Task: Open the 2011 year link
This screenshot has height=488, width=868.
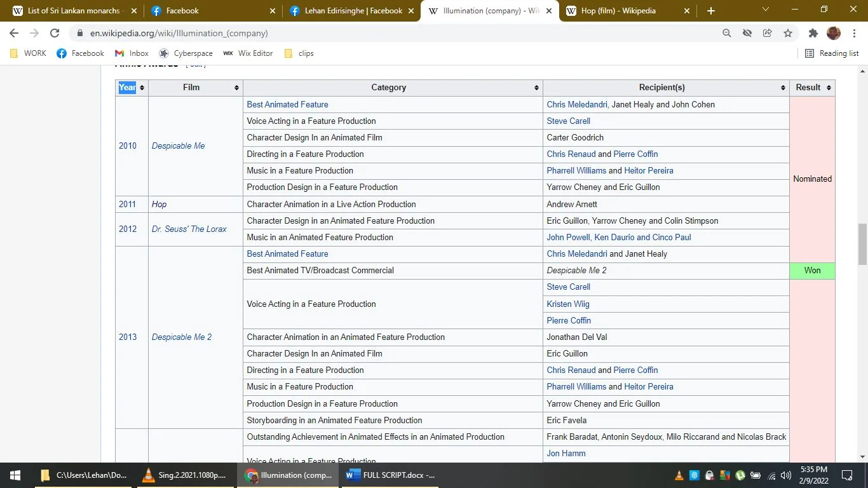Action: click(127, 205)
